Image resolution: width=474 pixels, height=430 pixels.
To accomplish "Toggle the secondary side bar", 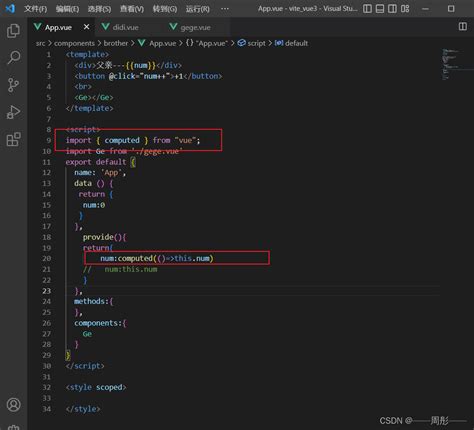I will click(392, 9).
